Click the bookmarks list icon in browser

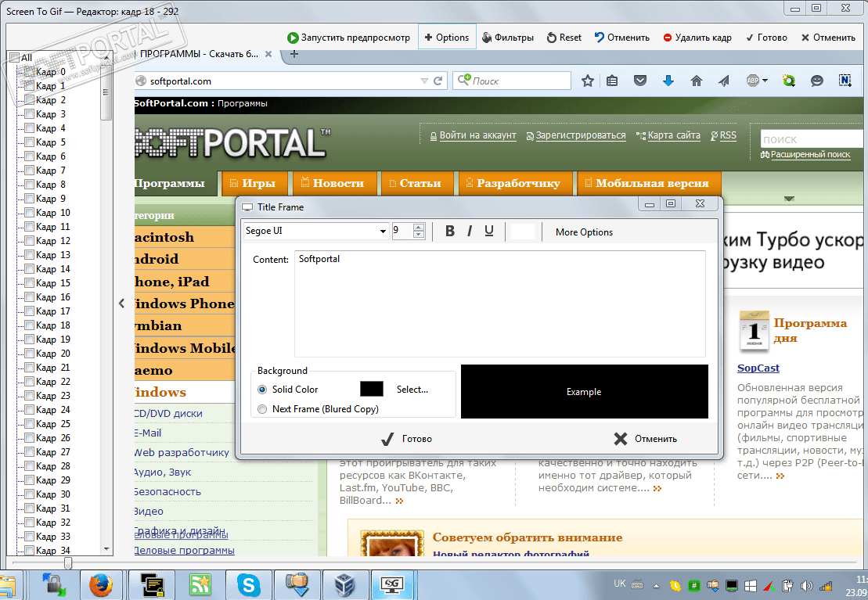coord(612,81)
